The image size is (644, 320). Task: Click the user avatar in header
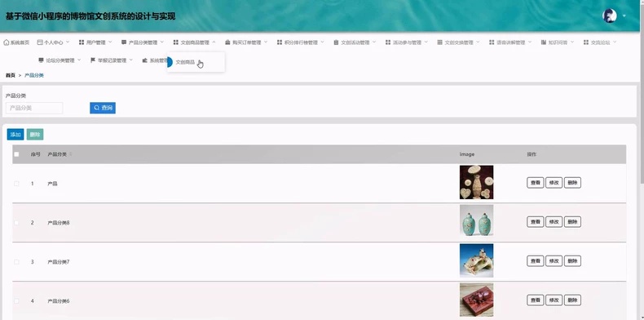(610, 16)
